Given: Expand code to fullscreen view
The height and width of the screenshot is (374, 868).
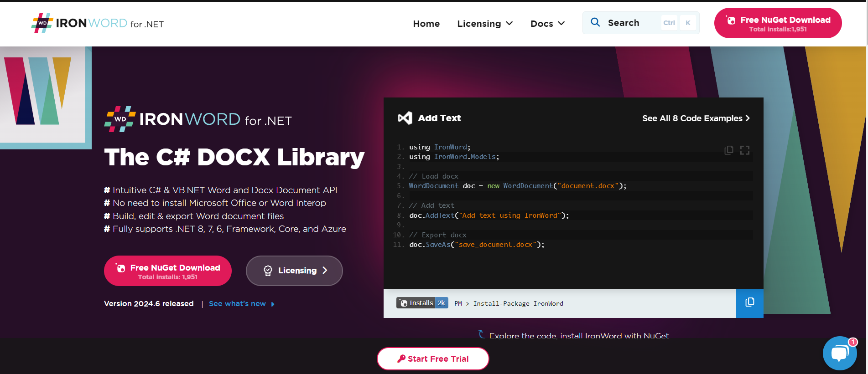Looking at the screenshot, I should coord(745,150).
